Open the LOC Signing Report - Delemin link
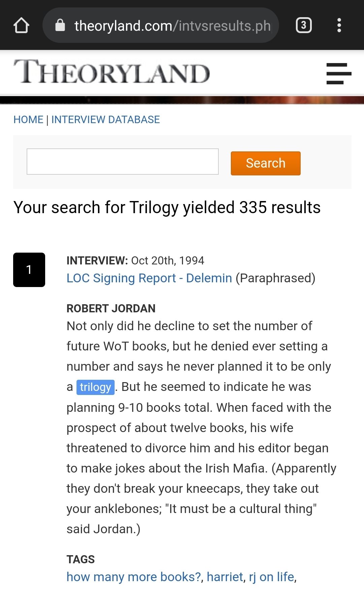 click(149, 278)
